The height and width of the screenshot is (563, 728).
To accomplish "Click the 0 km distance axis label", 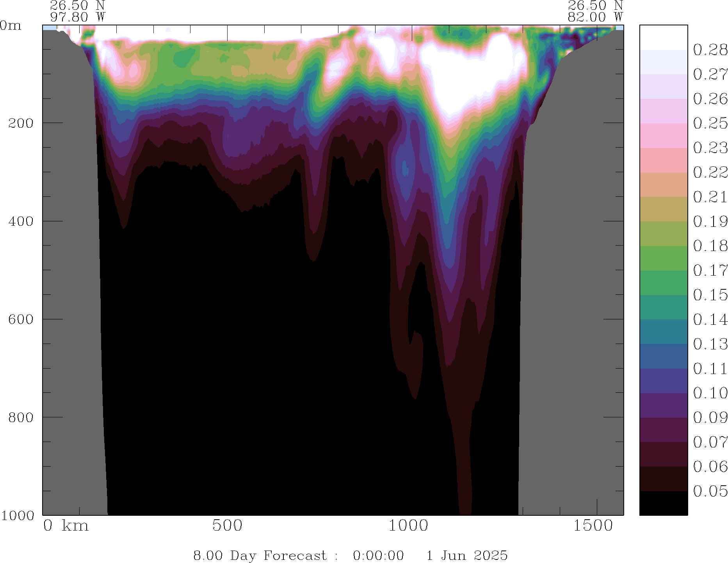I will (x=66, y=526).
